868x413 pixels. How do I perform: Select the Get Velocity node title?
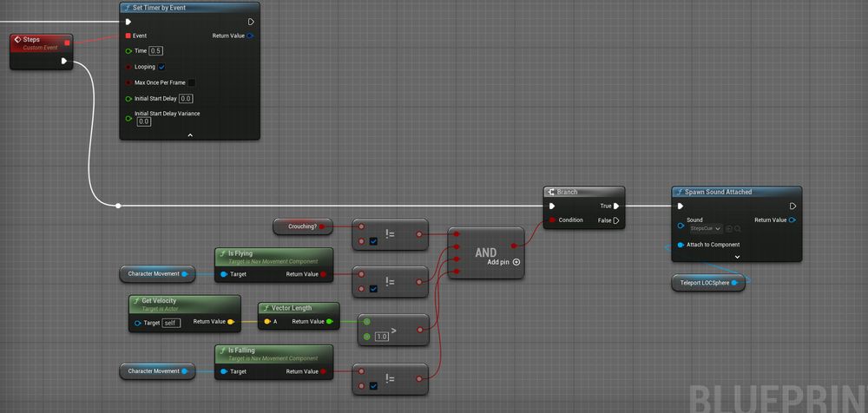(159, 300)
